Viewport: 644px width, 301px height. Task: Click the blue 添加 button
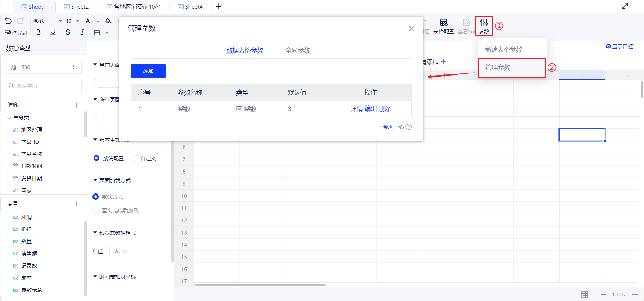[x=148, y=71]
